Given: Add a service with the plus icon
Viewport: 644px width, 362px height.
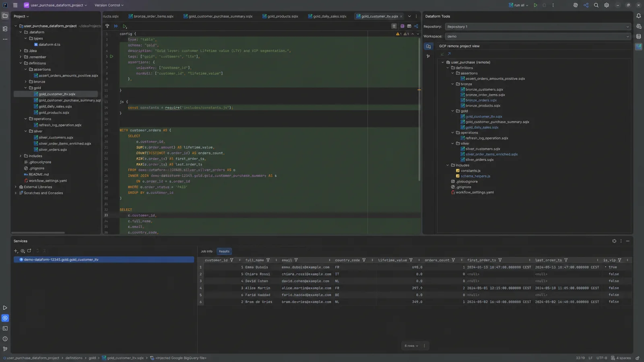Looking at the screenshot, I should pos(16,251).
